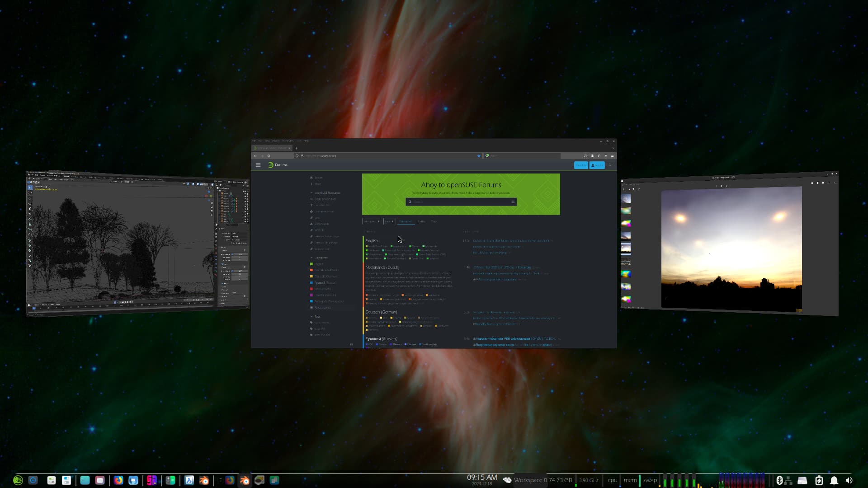868x488 pixels.
Task: Toggle advanced search options in the banner
Action: [x=513, y=202]
